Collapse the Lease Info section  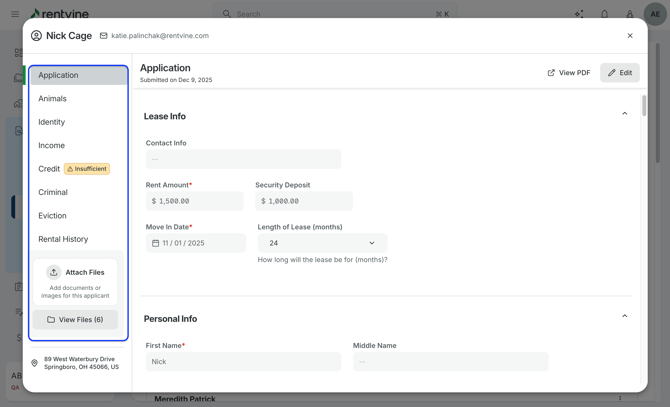coord(625,114)
